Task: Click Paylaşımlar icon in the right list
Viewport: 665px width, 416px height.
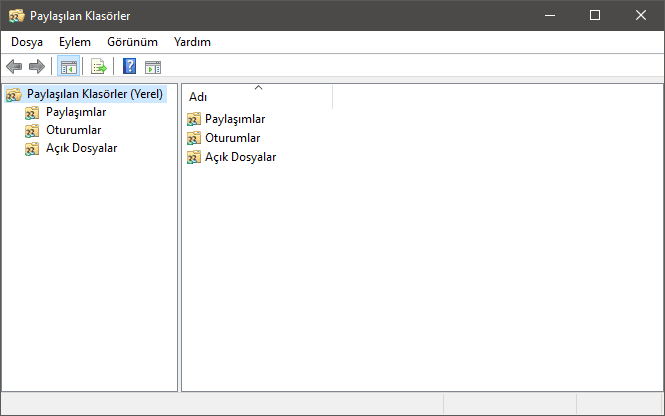Action: click(194, 119)
